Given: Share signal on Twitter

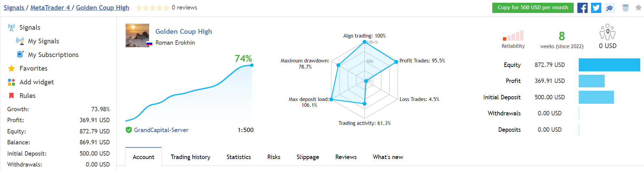Looking at the screenshot, I should 596,8.
